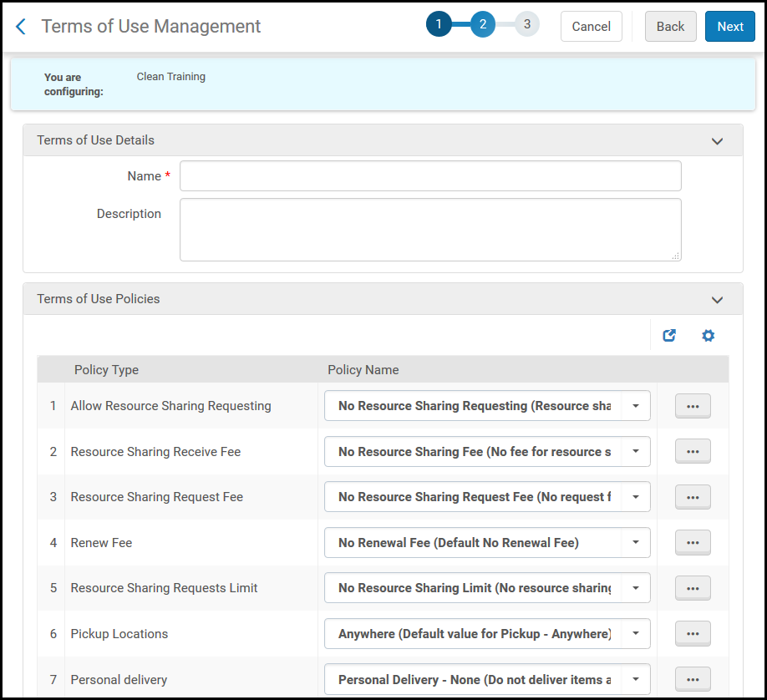Open table settings gear icon
The image size is (767, 700).
coord(708,336)
